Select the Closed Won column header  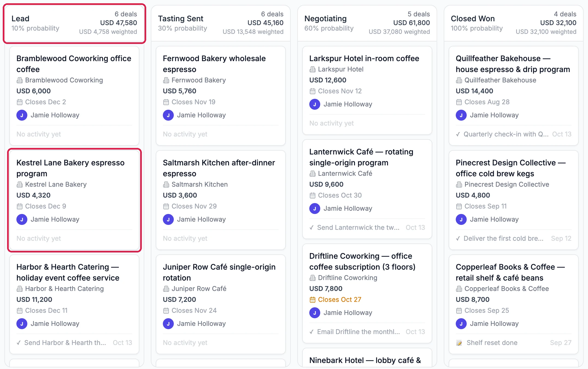(x=514, y=23)
